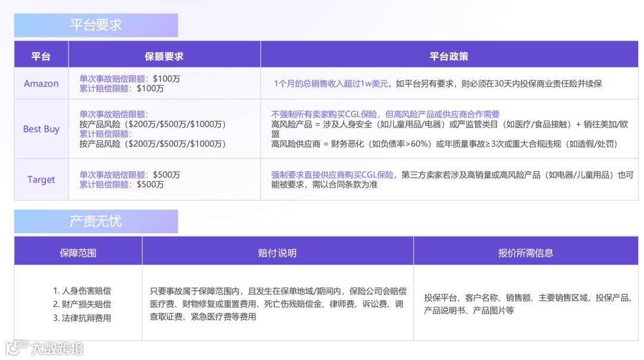Click list item 1. 人身伤害赔偿

tap(82, 291)
